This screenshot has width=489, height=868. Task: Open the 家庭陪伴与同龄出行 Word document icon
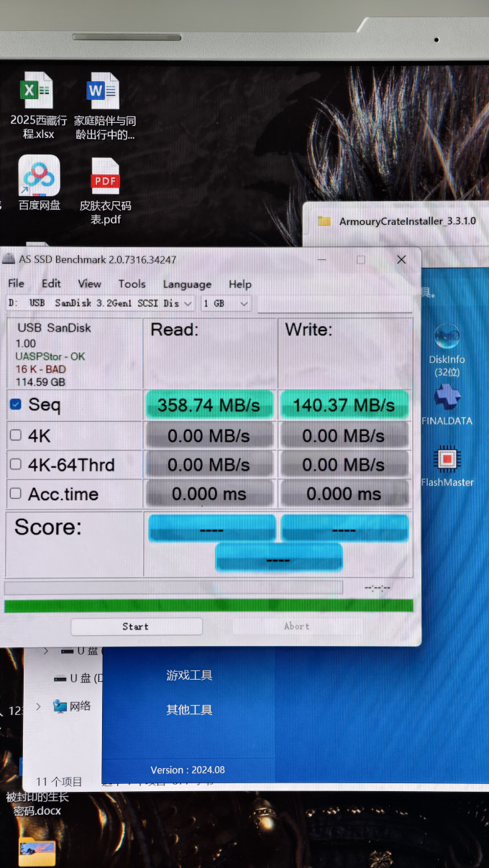coord(104,91)
